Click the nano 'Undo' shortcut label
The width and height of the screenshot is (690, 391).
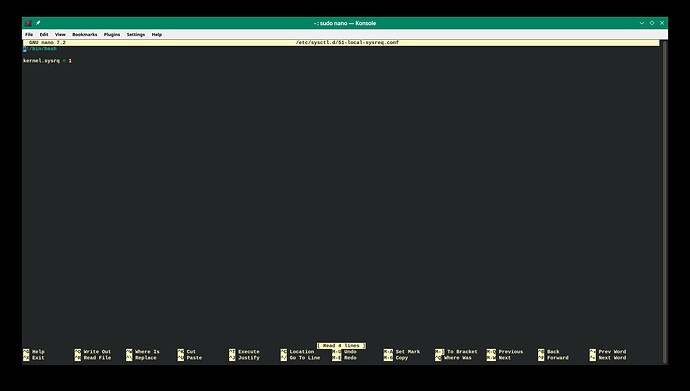pos(350,352)
